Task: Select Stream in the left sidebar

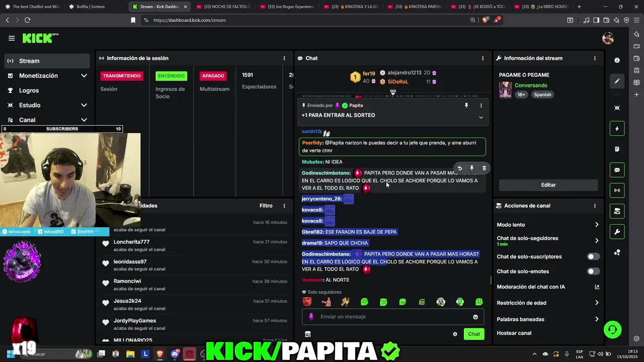Action: (48, 61)
